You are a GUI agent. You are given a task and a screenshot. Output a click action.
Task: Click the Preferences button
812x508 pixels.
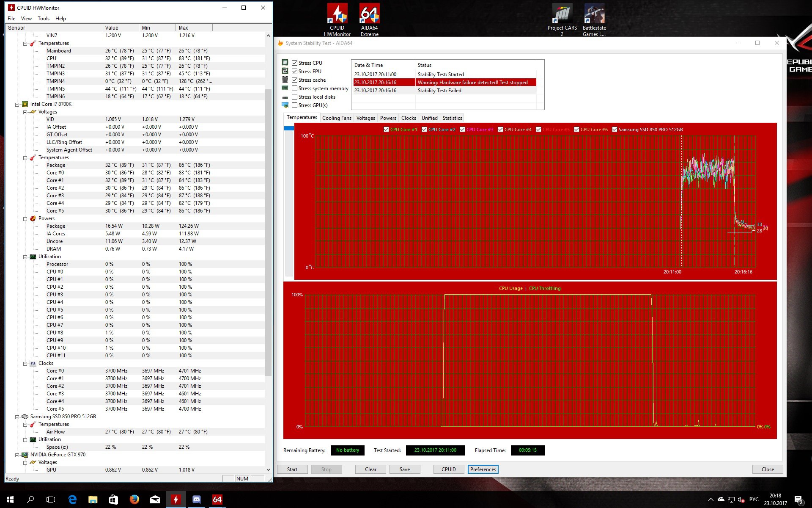pos(483,469)
